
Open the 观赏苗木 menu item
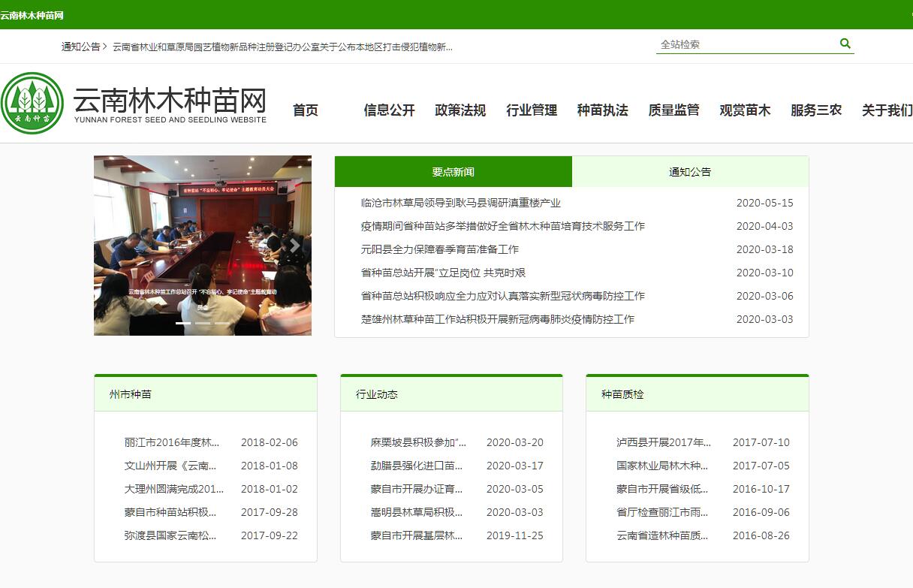[x=745, y=110]
